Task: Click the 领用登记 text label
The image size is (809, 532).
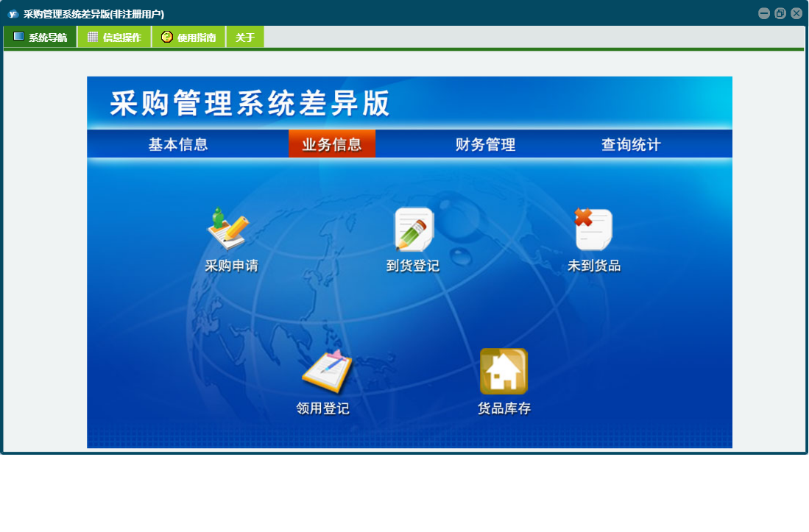Action: (x=322, y=408)
